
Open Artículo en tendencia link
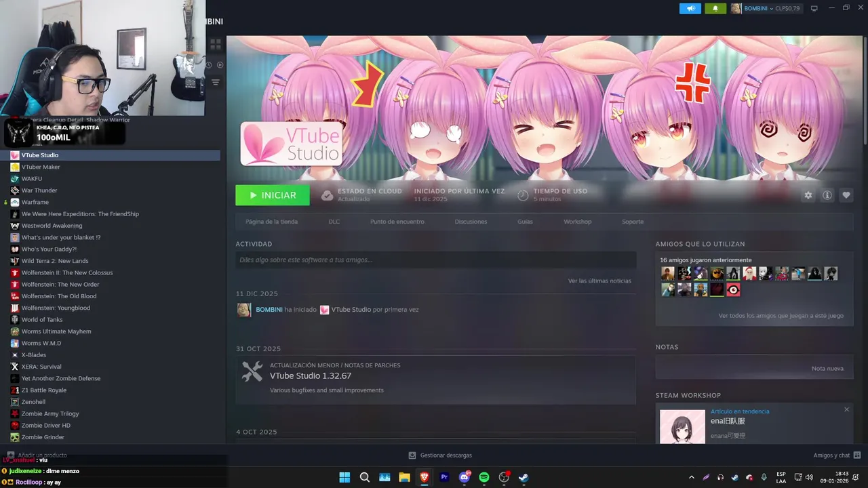740,411
